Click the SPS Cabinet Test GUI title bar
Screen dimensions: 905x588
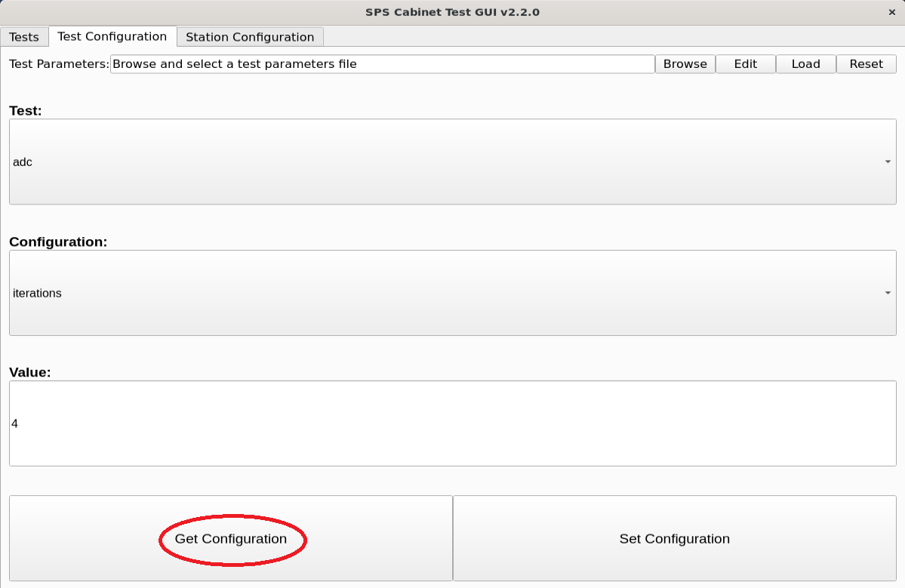point(452,12)
